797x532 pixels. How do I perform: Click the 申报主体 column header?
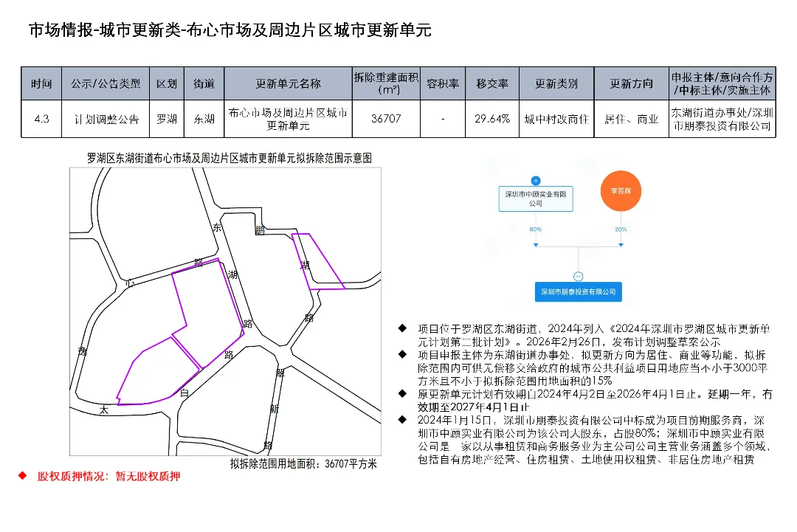pyautogui.click(x=722, y=83)
